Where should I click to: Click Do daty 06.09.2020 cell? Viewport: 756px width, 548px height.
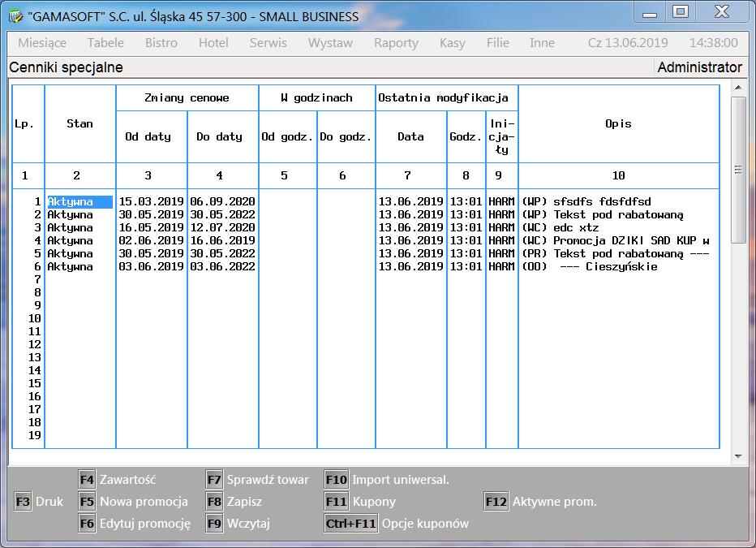point(223,201)
